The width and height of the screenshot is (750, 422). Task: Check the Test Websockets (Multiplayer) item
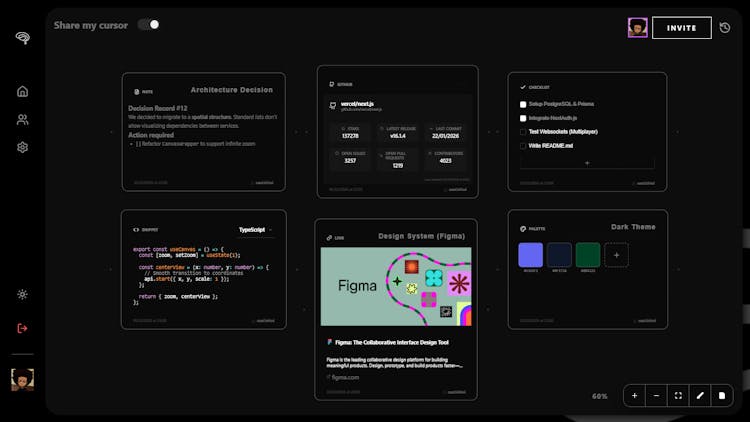523,132
